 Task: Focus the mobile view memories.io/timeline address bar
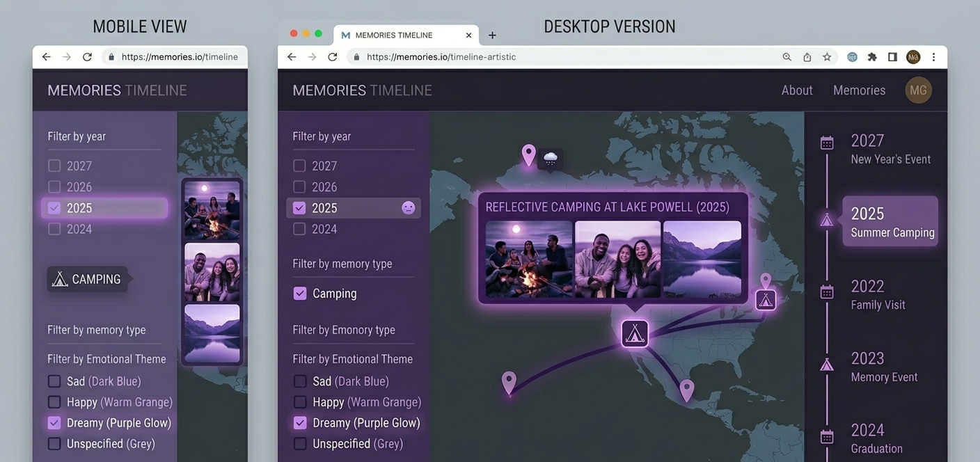[173, 57]
